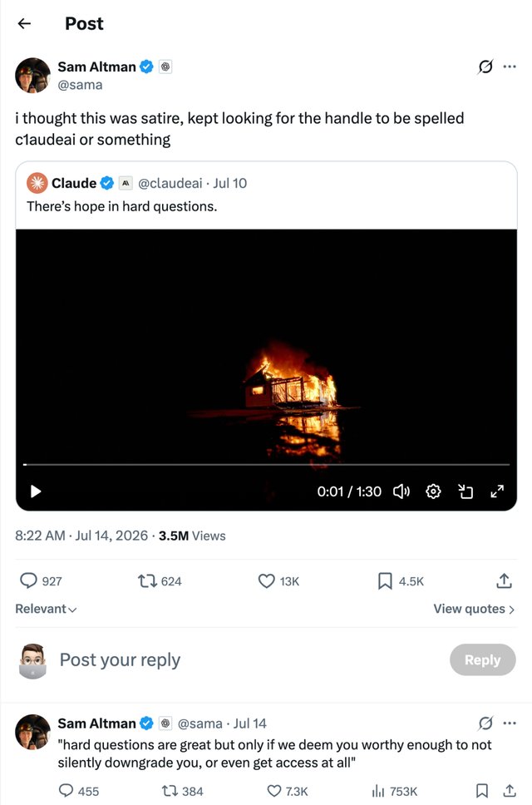Image resolution: width=532 pixels, height=805 pixels.
Task: Open View quotes link
Action: coord(474,609)
